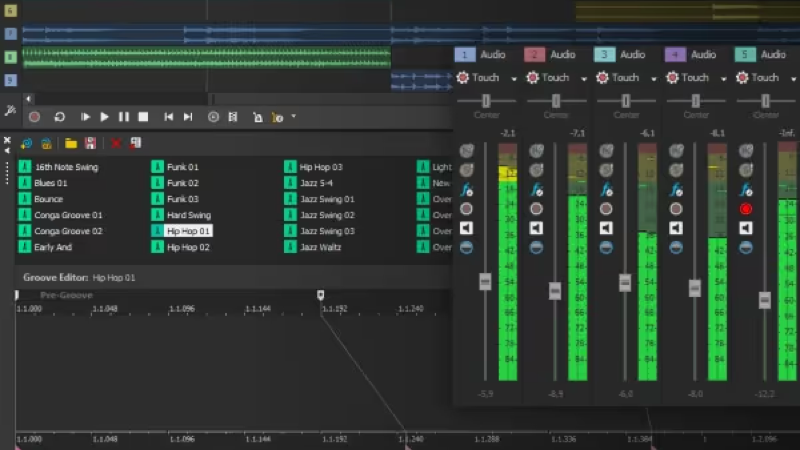The image size is (800, 450).
Task: Open automation mode dropdown on track 2
Action: coord(584,79)
